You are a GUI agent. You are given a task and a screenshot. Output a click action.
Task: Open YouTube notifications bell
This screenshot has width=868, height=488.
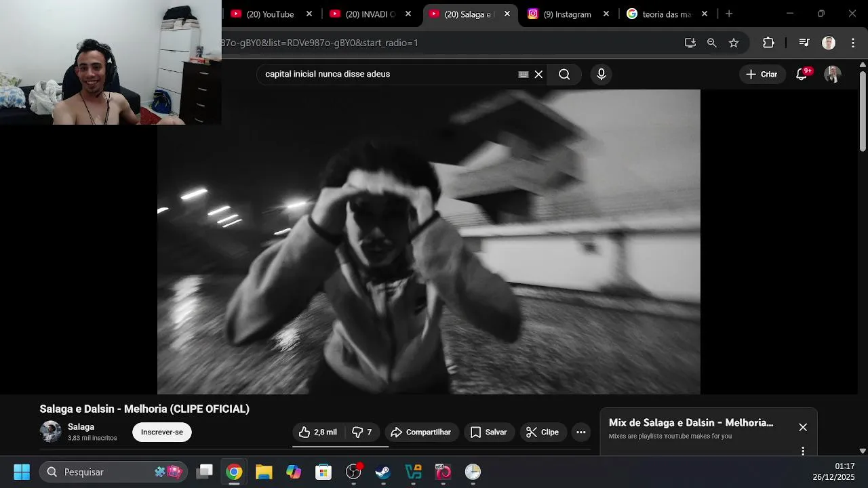[802, 75]
